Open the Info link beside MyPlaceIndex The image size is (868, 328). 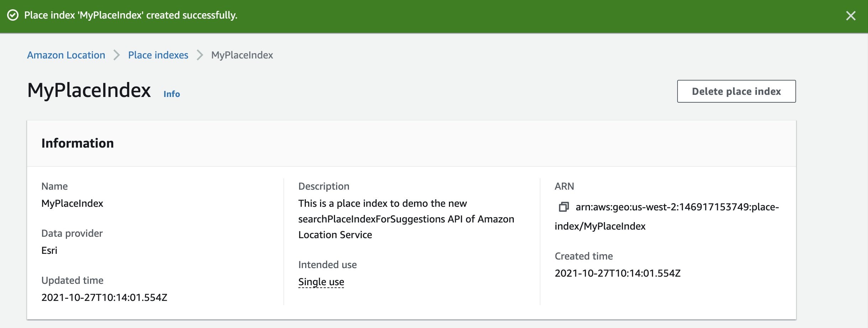pyautogui.click(x=172, y=94)
